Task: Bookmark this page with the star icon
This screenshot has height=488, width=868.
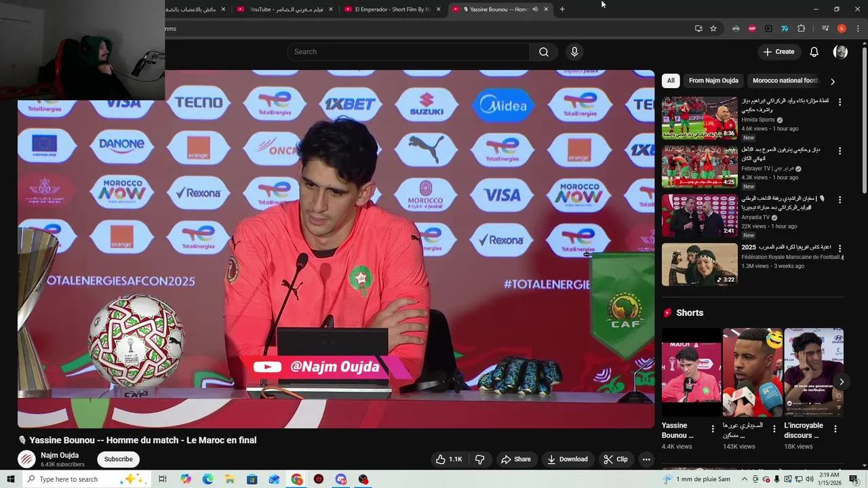Action: click(x=713, y=28)
